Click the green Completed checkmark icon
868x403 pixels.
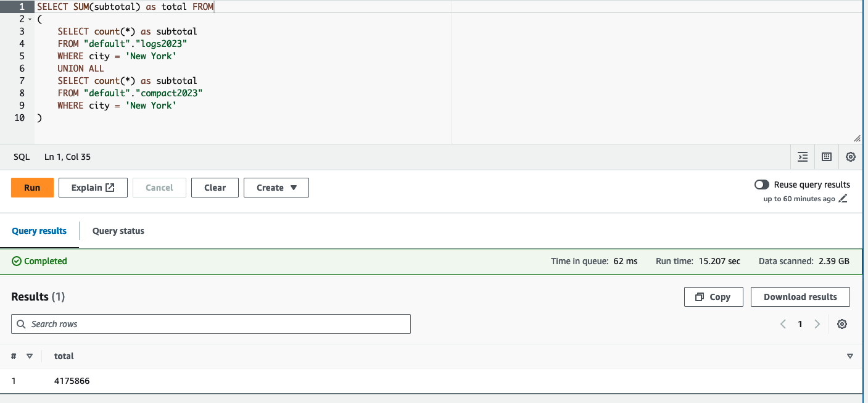pyautogui.click(x=16, y=260)
